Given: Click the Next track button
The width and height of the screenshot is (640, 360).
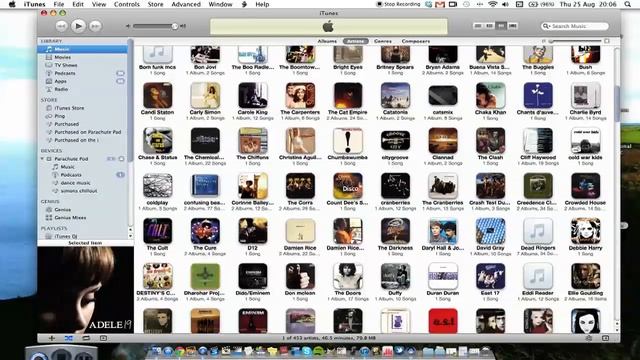Looking at the screenshot, I should (95, 26).
